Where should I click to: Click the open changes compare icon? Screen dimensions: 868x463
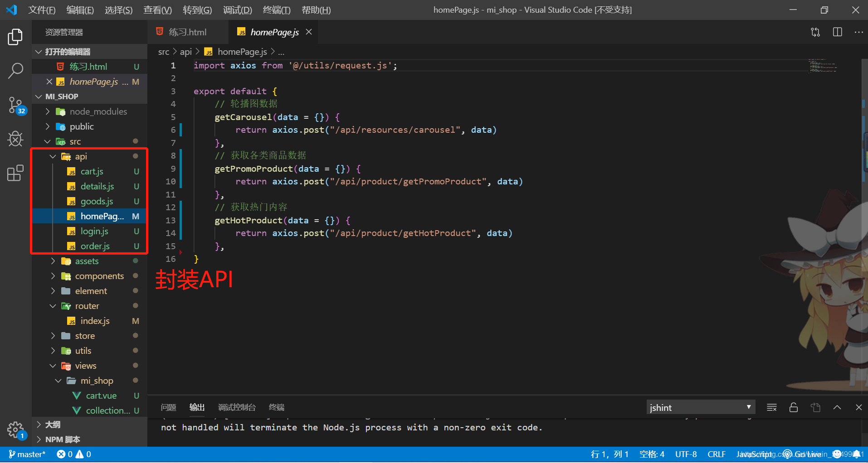(x=815, y=32)
